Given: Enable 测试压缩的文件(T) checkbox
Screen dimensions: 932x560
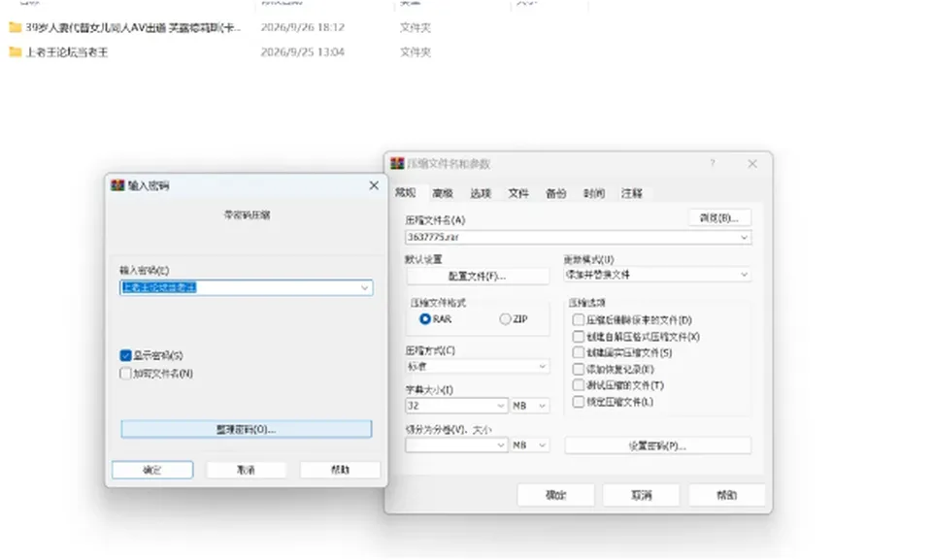Looking at the screenshot, I should point(579,385).
